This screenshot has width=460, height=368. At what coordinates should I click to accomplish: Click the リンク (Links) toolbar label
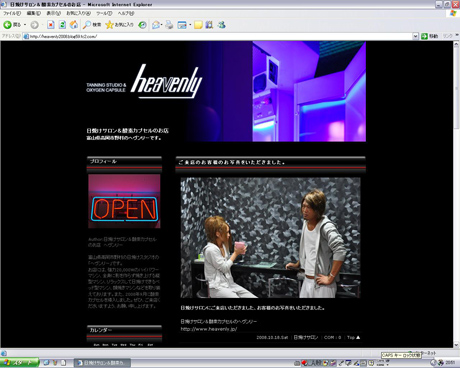(448, 36)
